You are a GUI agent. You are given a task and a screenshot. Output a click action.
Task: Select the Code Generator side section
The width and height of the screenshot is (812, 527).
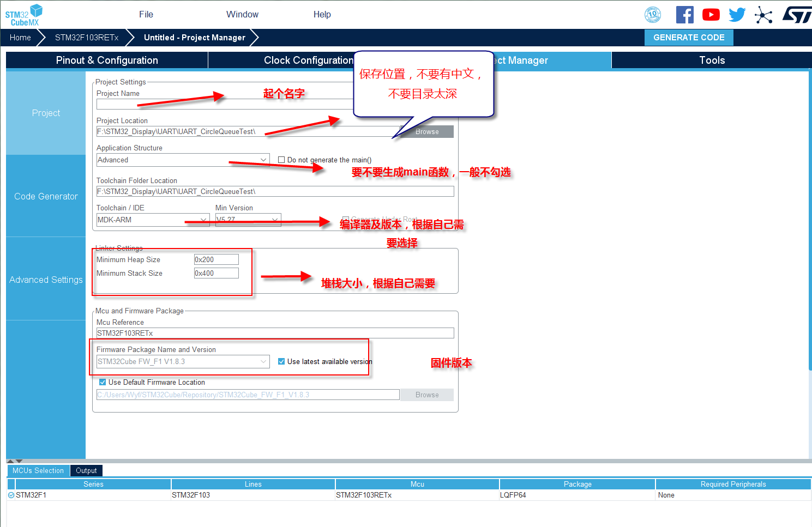(46, 197)
